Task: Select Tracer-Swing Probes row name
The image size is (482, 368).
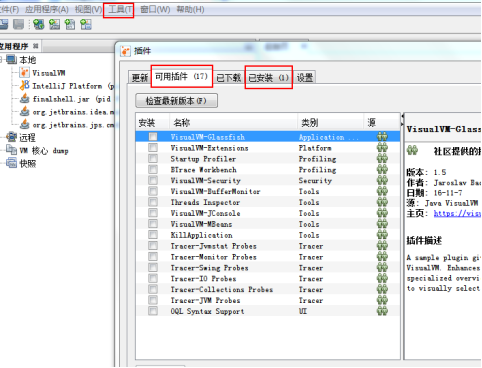Action: click(x=209, y=268)
